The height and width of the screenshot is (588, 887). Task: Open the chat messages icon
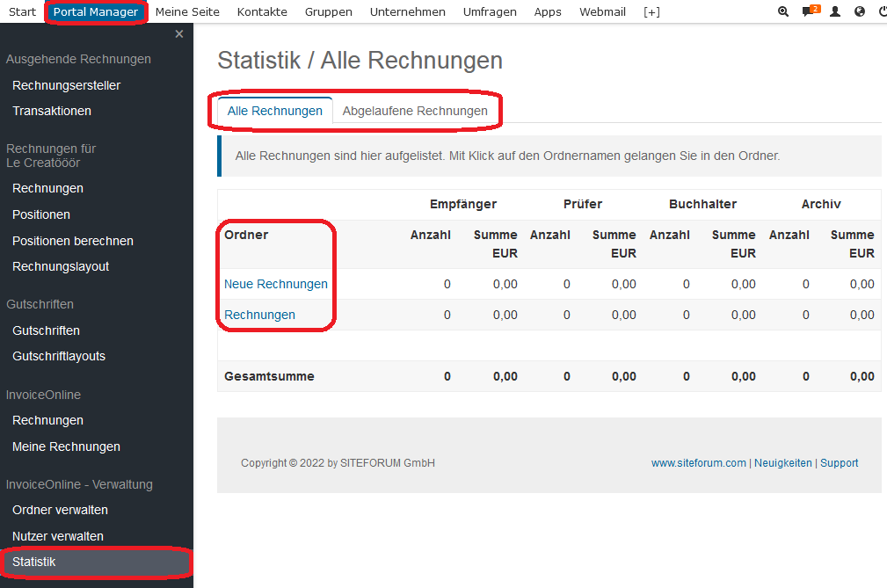[809, 12]
